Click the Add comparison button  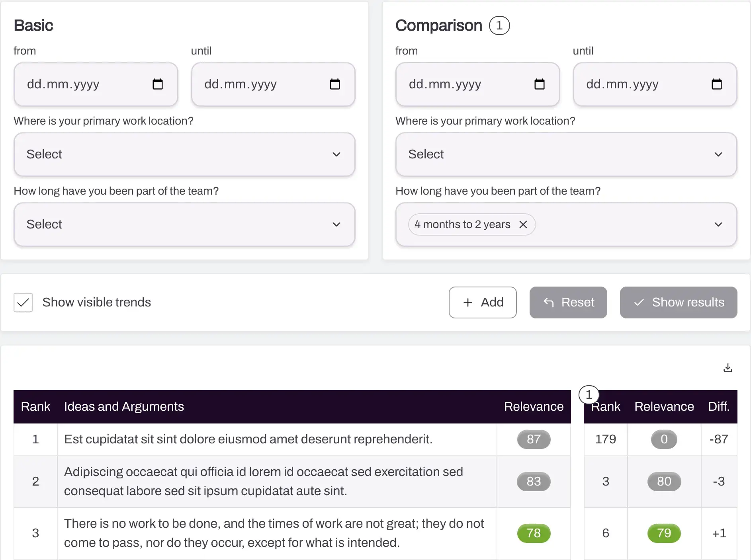(x=483, y=302)
